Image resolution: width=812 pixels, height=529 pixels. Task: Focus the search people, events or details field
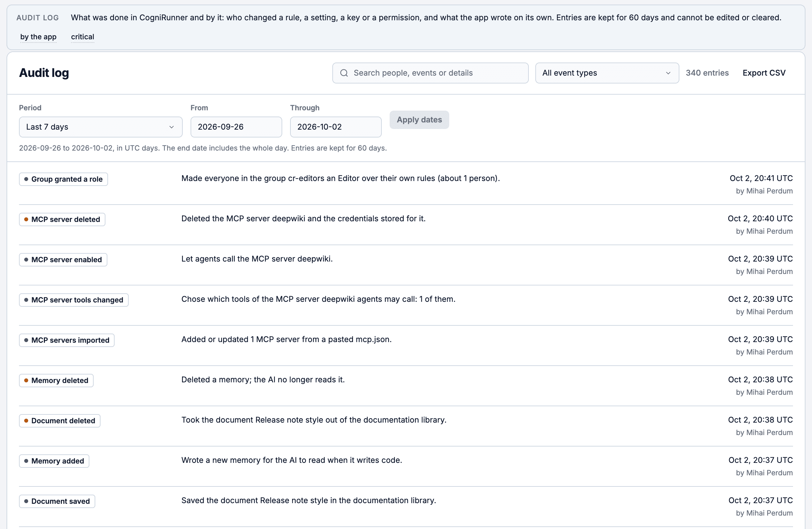pos(430,73)
